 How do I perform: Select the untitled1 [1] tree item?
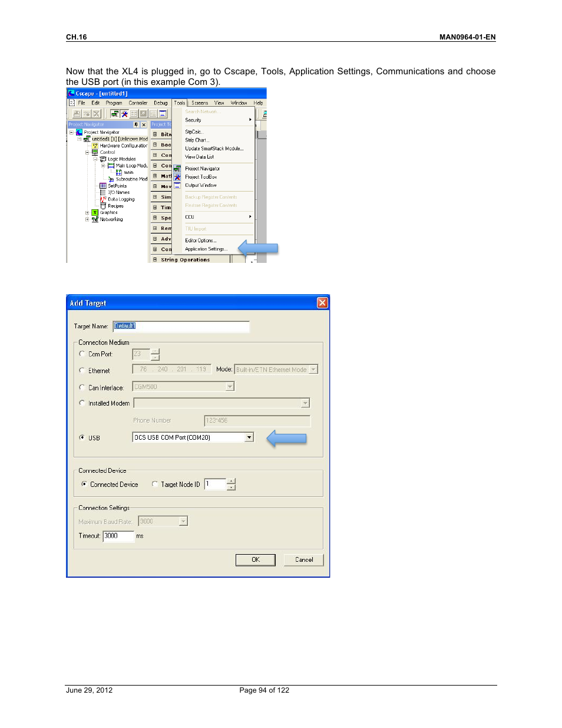point(120,139)
